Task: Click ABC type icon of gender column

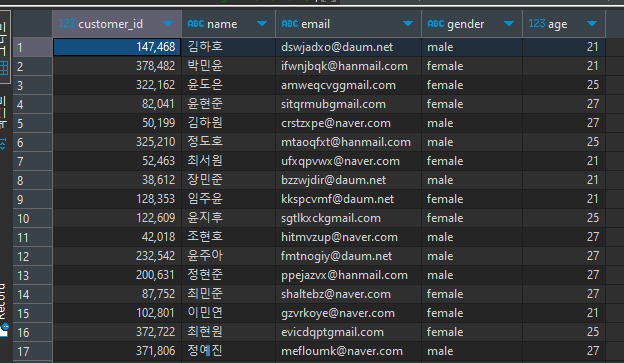Action: (436, 24)
